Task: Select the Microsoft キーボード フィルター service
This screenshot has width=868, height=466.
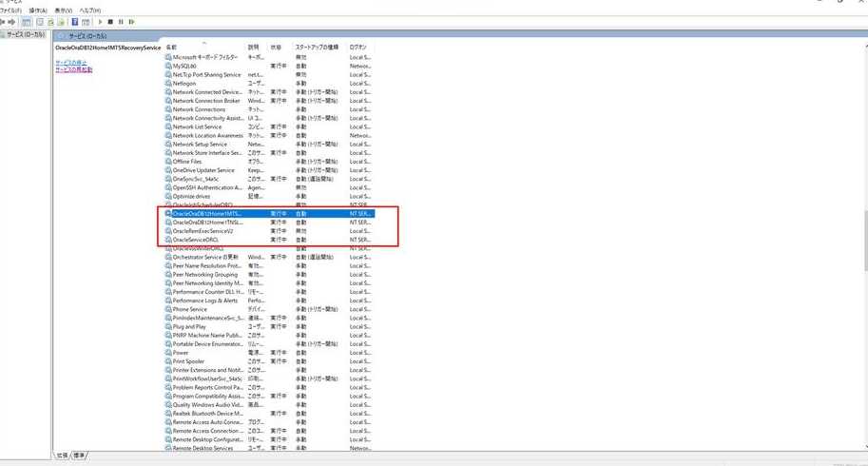Action: click(x=270, y=57)
